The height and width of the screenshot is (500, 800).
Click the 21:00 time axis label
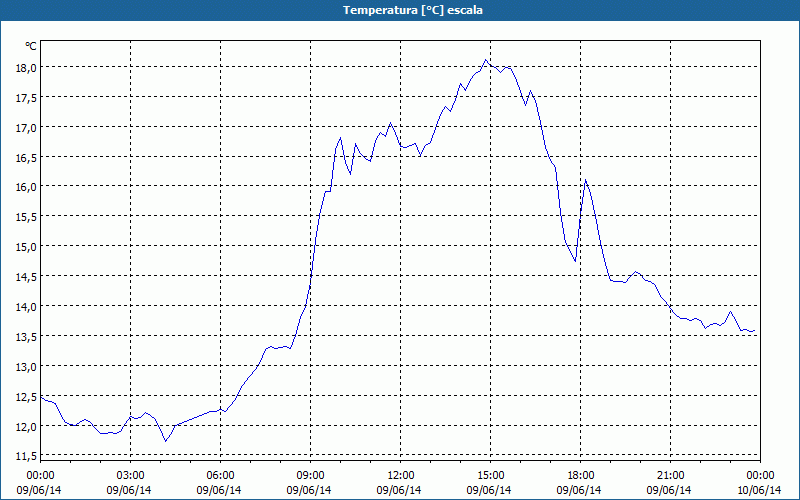[x=670, y=476]
